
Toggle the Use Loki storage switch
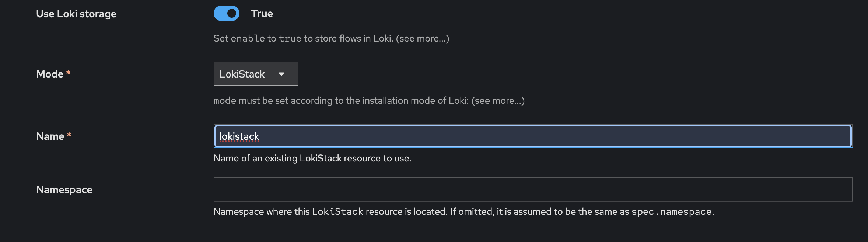pyautogui.click(x=226, y=14)
